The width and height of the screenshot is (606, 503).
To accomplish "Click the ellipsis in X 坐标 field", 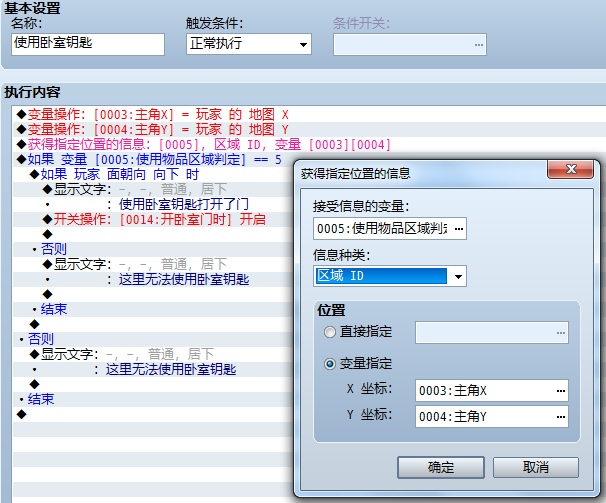I will click(x=561, y=391).
